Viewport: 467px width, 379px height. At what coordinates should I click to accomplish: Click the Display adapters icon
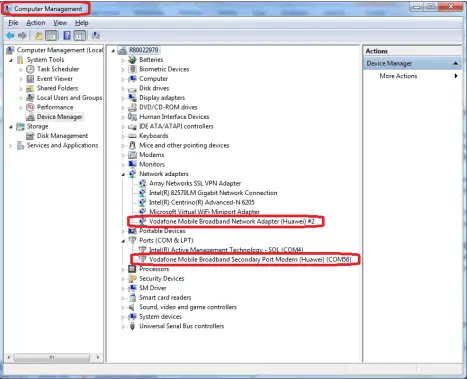[x=132, y=98]
